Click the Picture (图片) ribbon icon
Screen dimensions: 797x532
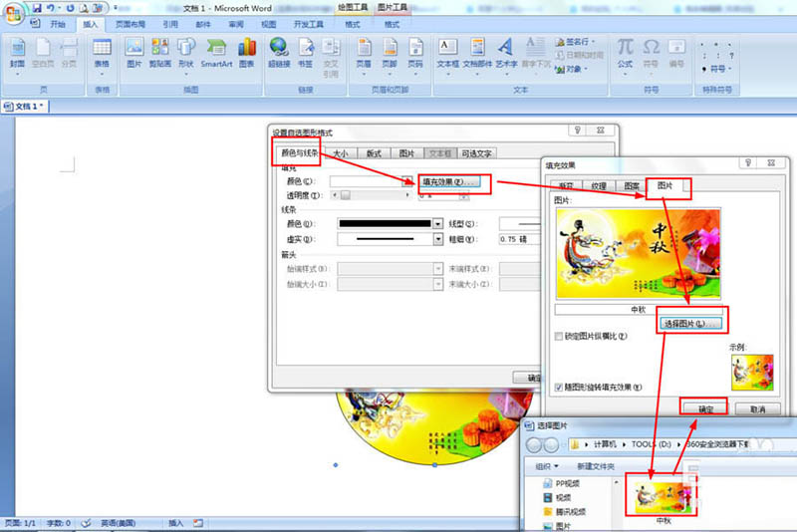[134, 54]
